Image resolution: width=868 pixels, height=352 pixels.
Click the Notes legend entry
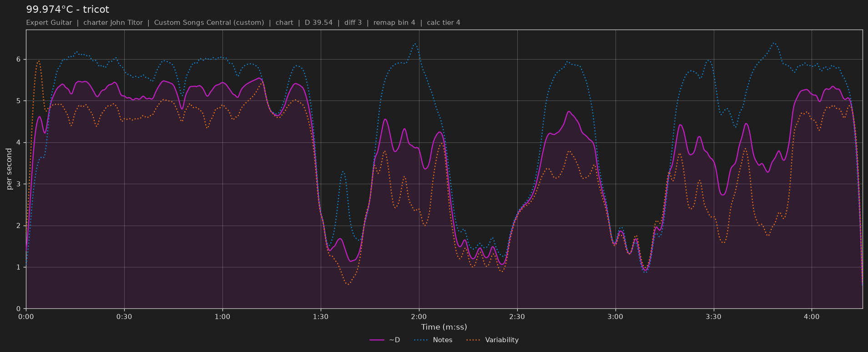tap(433, 340)
